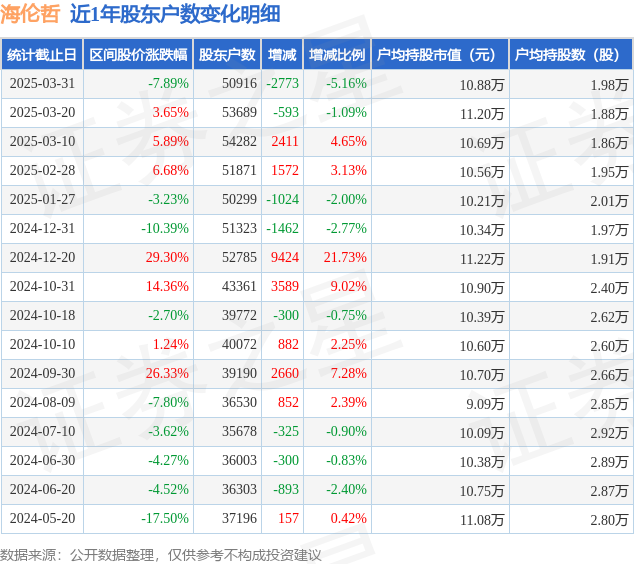Click the shareholder count 52785
634x564 pixels.
(x=239, y=258)
